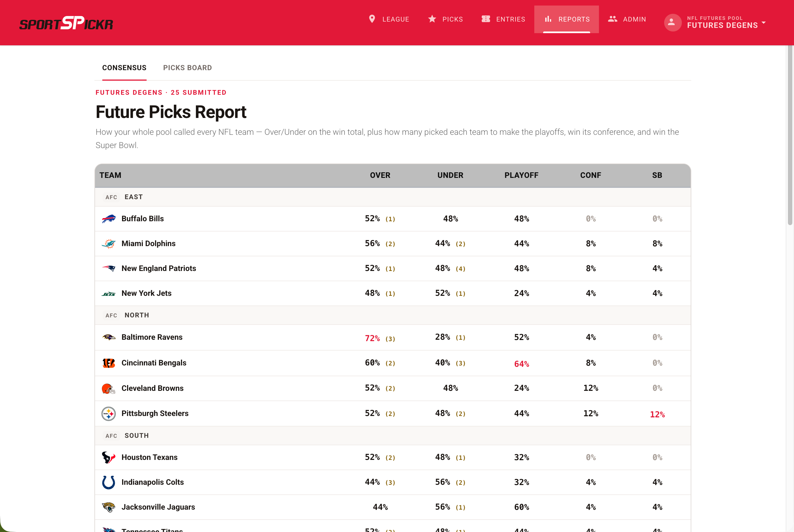Open the League menu
The width and height of the screenshot is (794, 532).
coord(389,19)
